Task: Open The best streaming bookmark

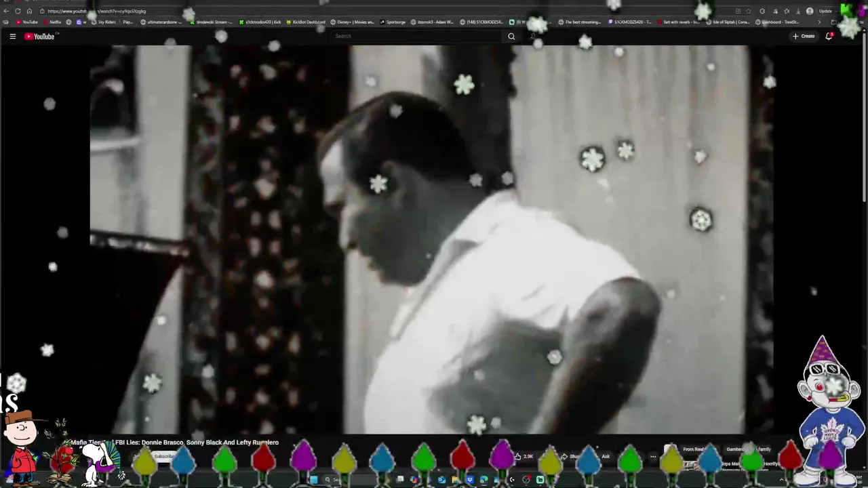Action: coord(580,22)
